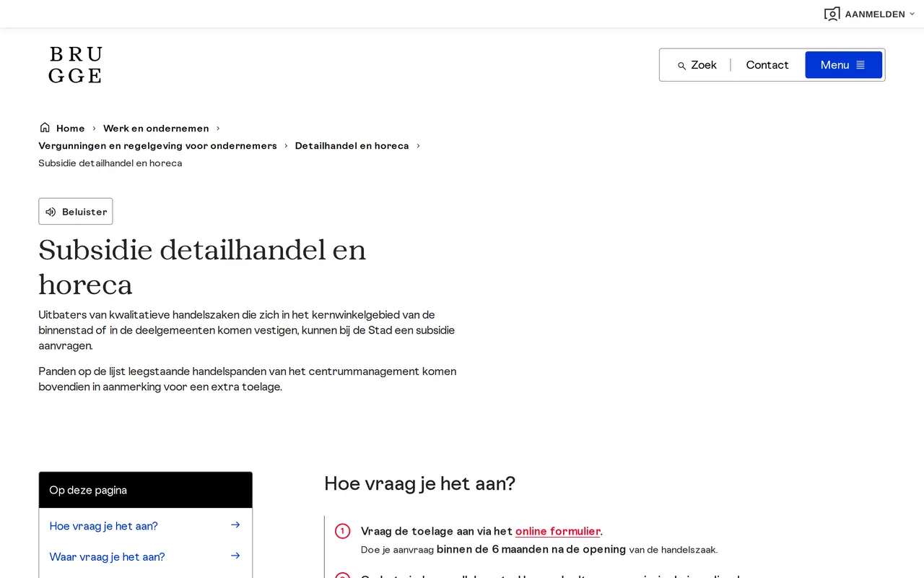Click the speaker icon in Beluister
Screen dimensions: 924x578
point(51,212)
